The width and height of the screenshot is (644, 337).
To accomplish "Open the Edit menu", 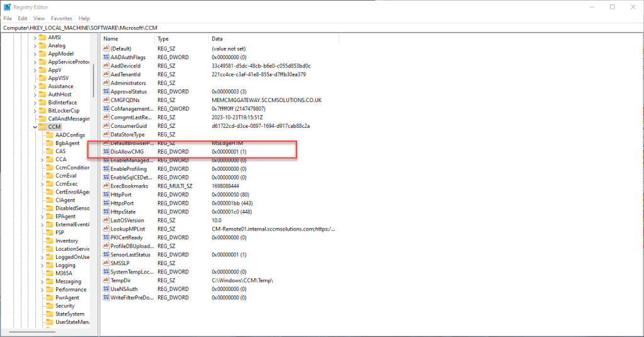I will (x=23, y=18).
